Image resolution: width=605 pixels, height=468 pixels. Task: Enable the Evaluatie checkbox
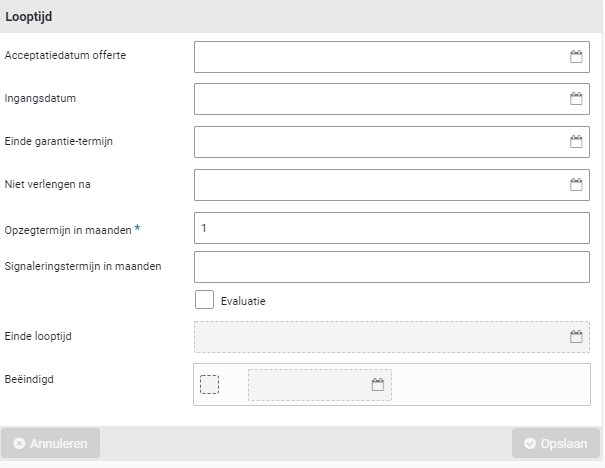pyautogui.click(x=204, y=300)
